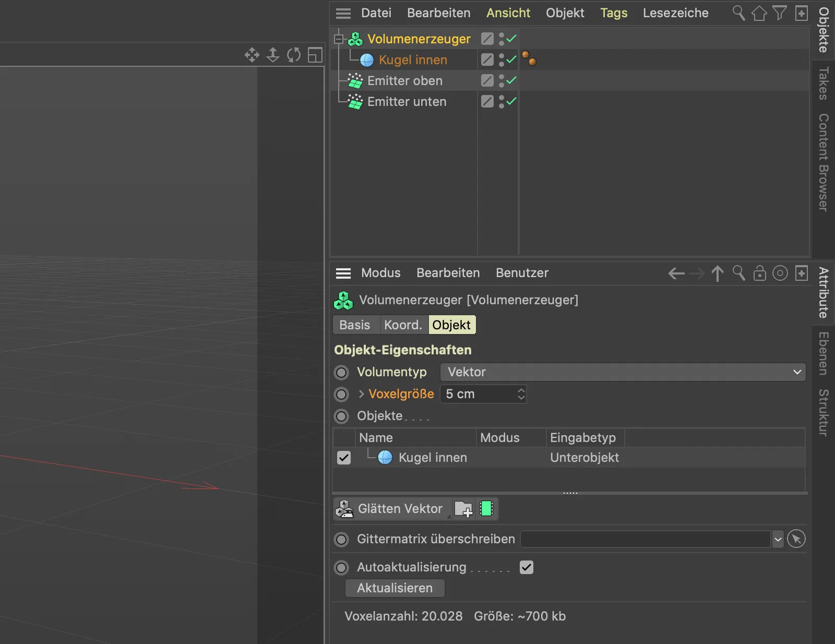835x644 pixels.
Task: Toggle the Attribute Manager lock icon
Action: point(760,273)
